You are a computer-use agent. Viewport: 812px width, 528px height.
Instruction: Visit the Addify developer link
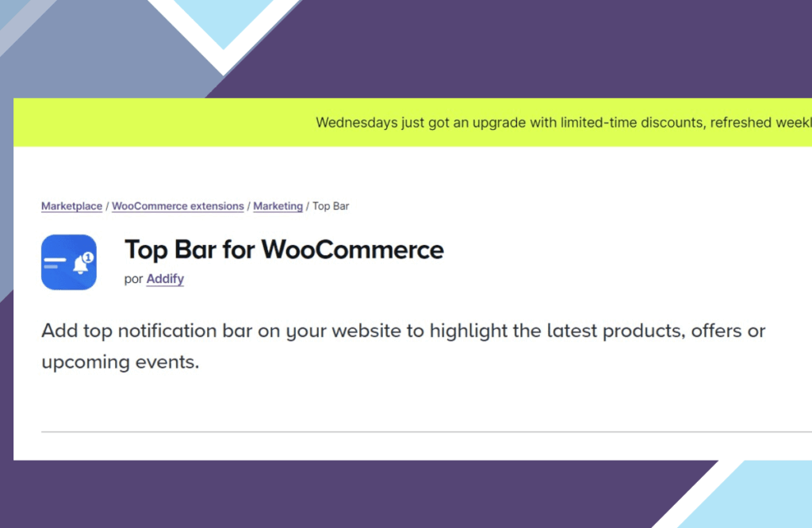tap(165, 279)
